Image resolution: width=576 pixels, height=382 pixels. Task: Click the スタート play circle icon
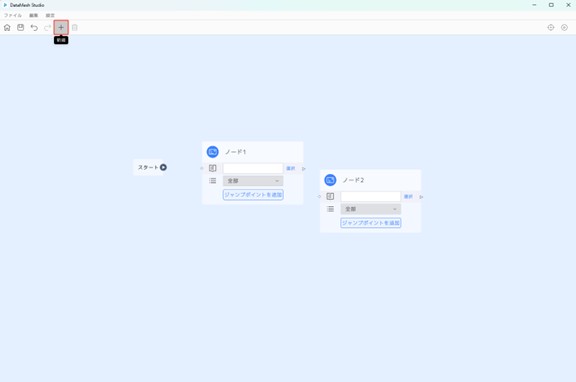(163, 167)
